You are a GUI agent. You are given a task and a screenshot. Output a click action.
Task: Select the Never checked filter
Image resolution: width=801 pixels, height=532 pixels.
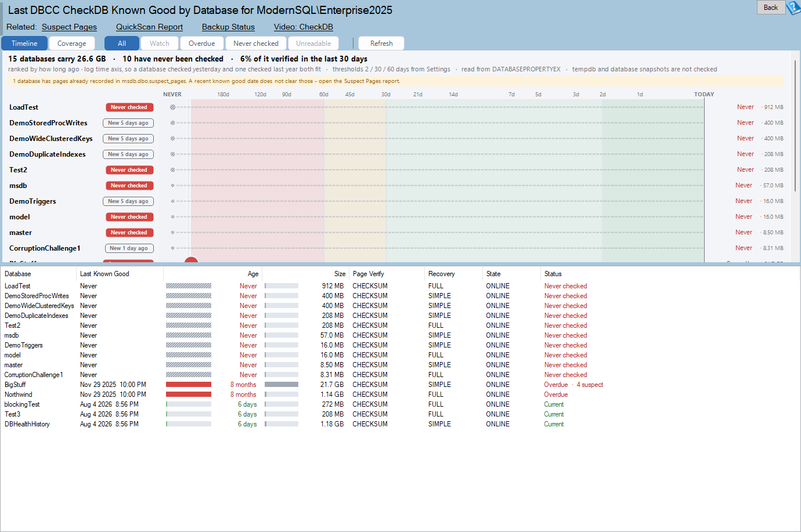(256, 44)
